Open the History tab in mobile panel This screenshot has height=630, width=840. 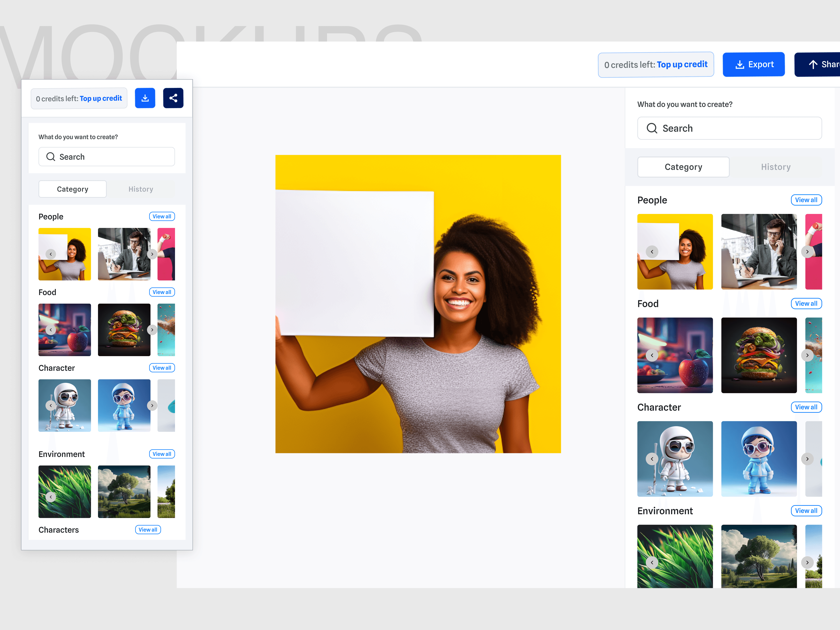140,189
